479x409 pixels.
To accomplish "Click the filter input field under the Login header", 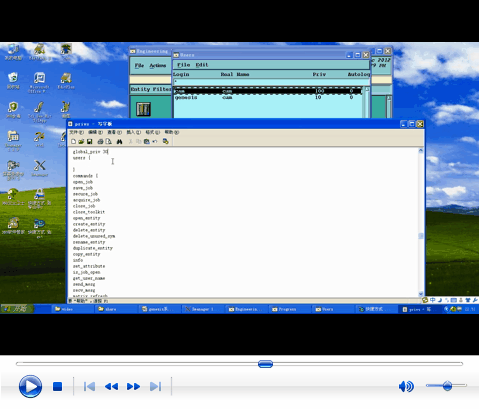I will coord(271,82).
